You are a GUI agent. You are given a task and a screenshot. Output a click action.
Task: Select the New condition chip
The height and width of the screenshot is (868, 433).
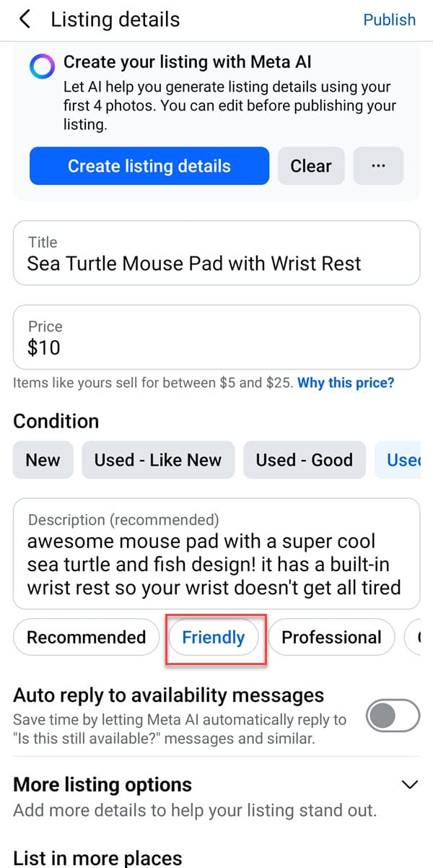pos(43,460)
